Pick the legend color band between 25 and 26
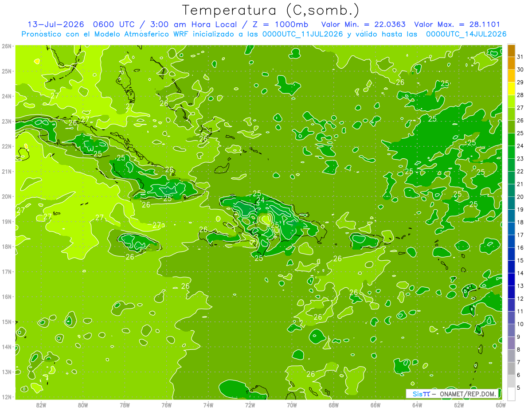This screenshot has width=532, height=411. [x=511, y=127]
